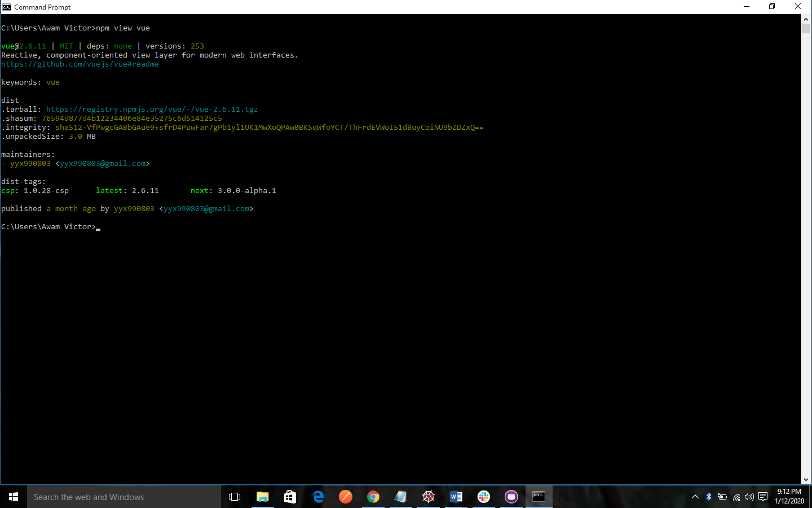Open File Explorer from the taskbar
The width and height of the screenshot is (812, 508).
pyautogui.click(x=262, y=497)
